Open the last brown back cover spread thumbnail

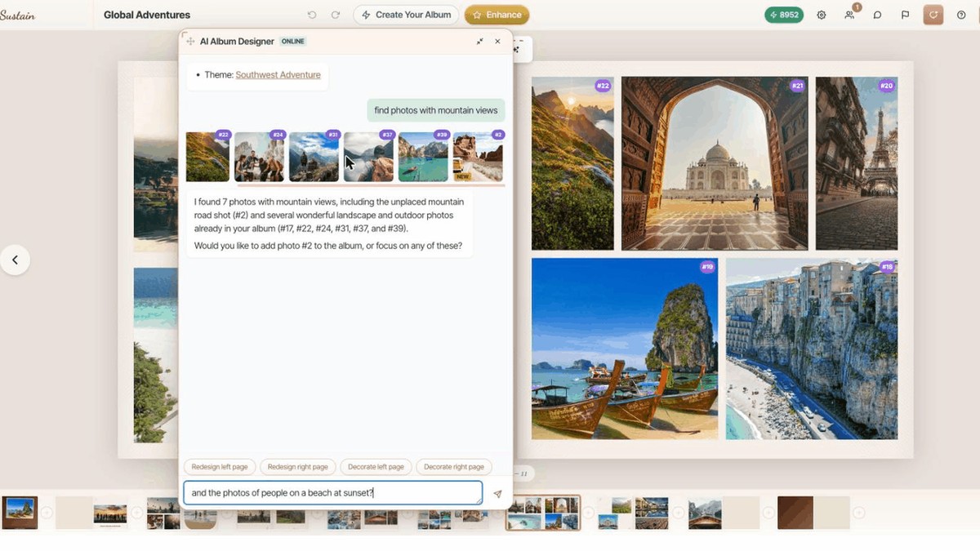(814, 513)
